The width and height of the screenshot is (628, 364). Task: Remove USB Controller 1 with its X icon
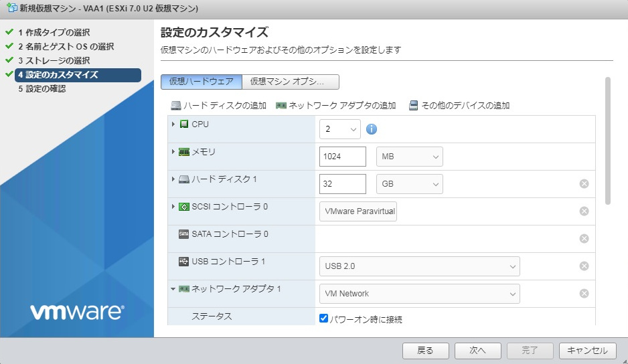(584, 266)
